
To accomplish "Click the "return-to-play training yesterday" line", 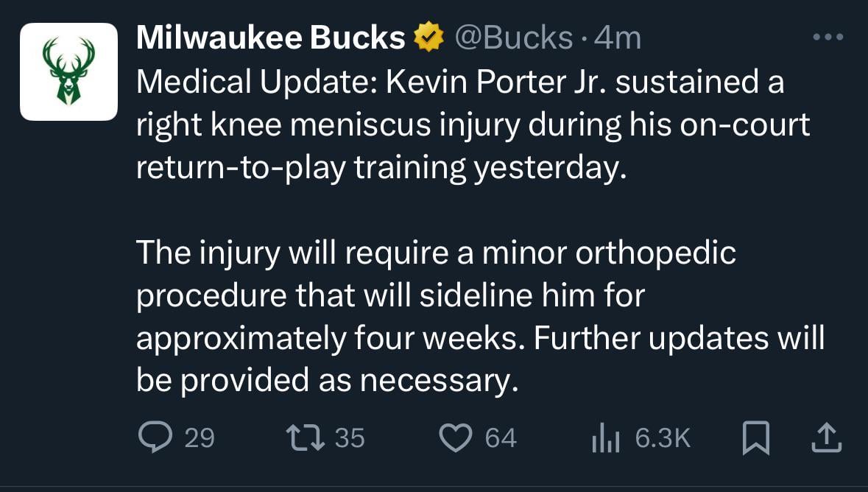I will pos(381,168).
